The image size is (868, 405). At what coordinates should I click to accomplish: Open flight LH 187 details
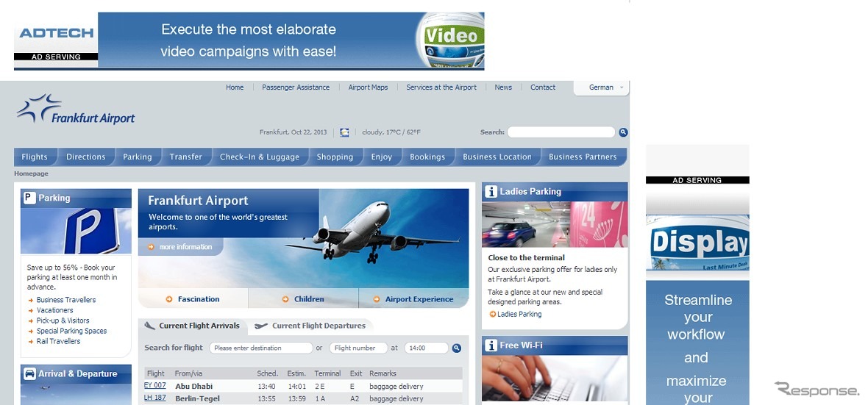(x=155, y=398)
